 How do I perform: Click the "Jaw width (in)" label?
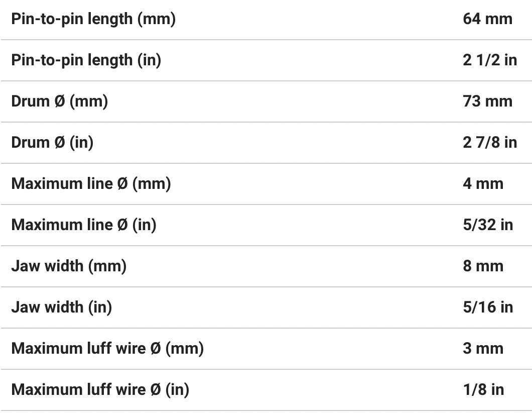point(61,307)
